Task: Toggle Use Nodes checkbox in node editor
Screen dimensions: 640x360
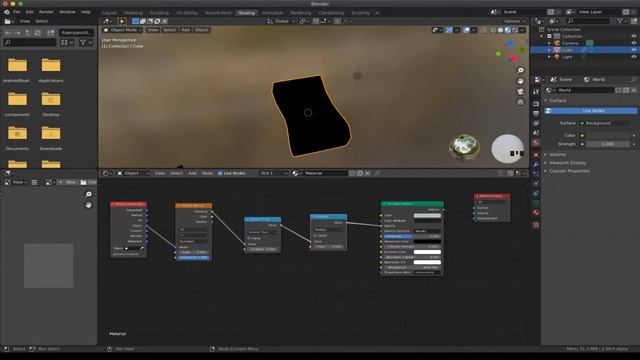Action: (x=220, y=173)
